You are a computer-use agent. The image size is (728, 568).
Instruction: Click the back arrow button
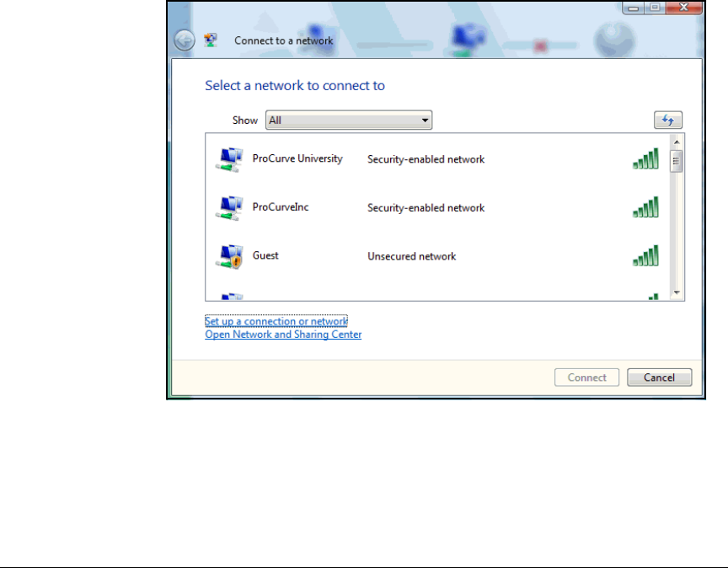pos(185,40)
